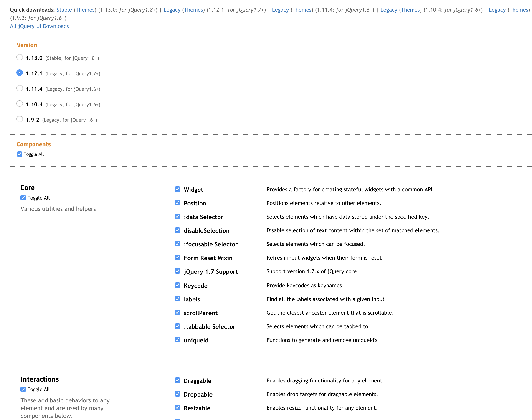Disable the jQuery 1.7 Support checkbox
Screen dimensions: 532x420
tap(177, 271)
